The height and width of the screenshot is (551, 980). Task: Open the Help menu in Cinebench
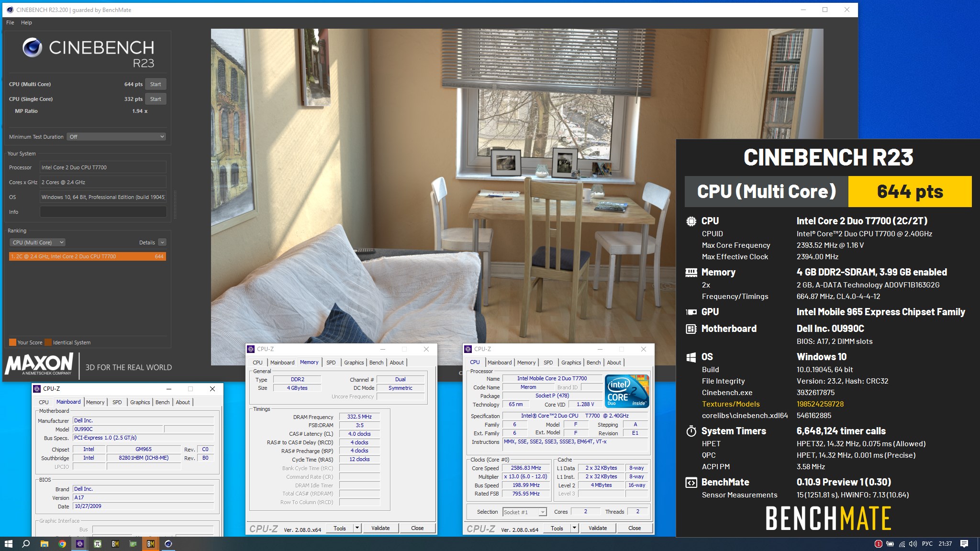[x=26, y=22]
